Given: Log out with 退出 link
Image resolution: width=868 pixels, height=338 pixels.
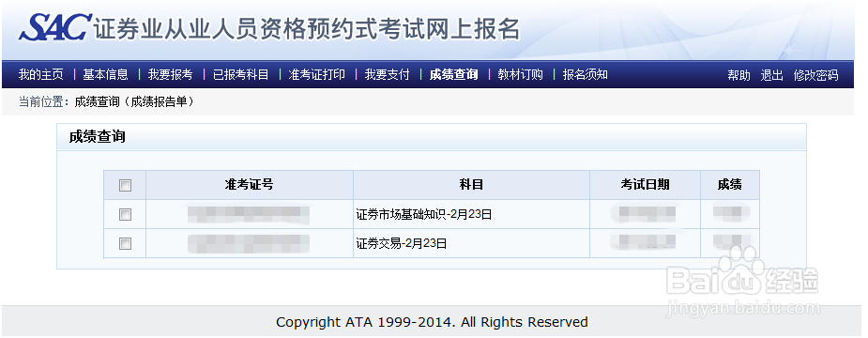Looking at the screenshot, I should pyautogui.click(x=771, y=75).
